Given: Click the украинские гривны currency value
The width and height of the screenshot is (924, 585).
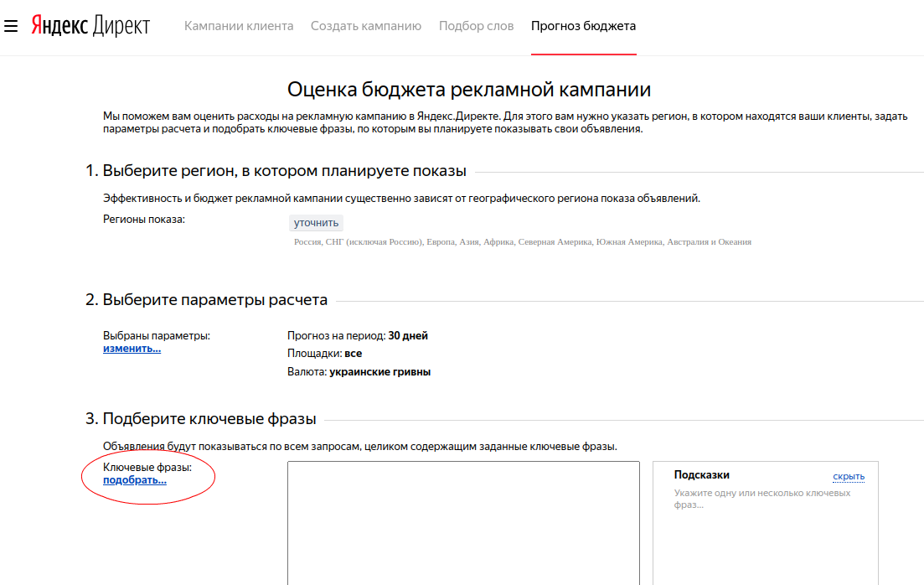Looking at the screenshot, I should [x=379, y=371].
